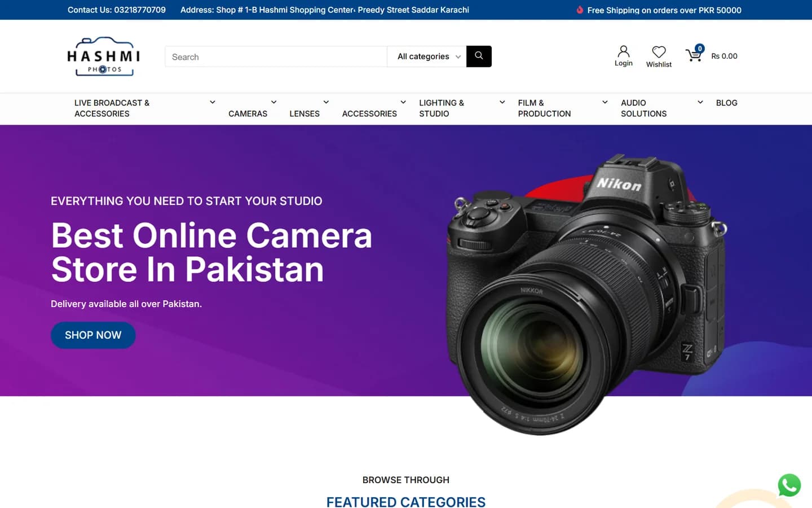Click the flame icon beside Free Shipping
Viewport: 812px width, 508px height.
(x=580, y=10)
